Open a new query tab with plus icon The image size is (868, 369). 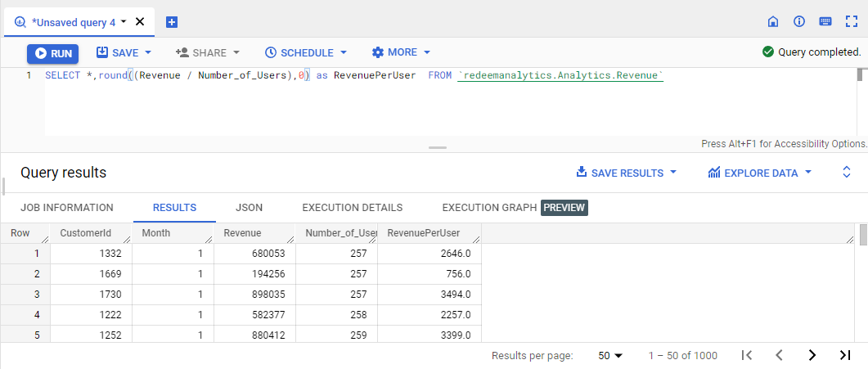pos(172,22)
